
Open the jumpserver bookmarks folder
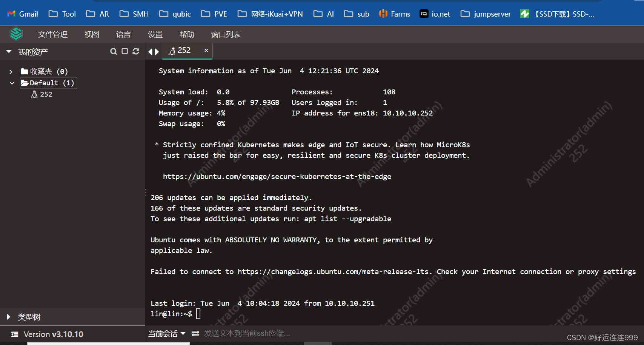[486, 14]
